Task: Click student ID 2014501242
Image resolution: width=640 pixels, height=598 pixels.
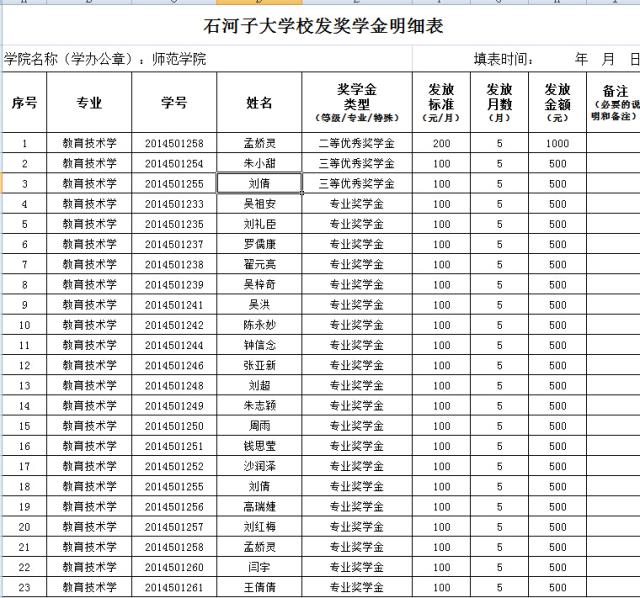Action: pos(174,325)
